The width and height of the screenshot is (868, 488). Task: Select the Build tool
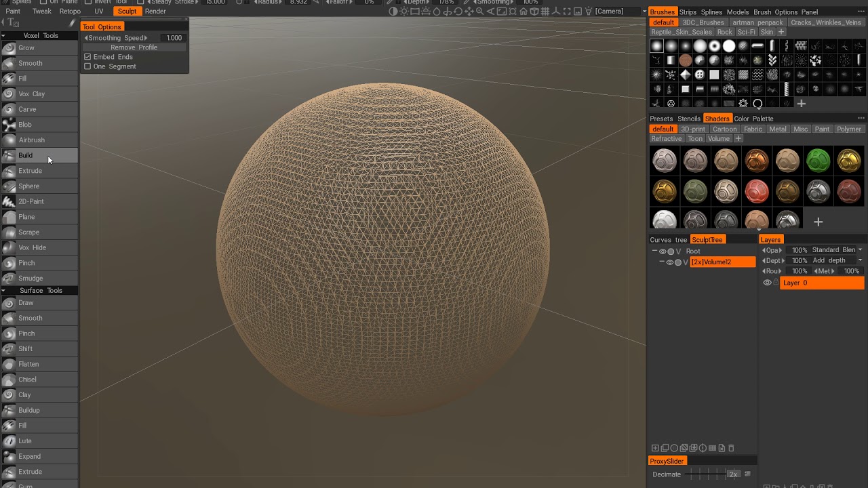(39, 155)
